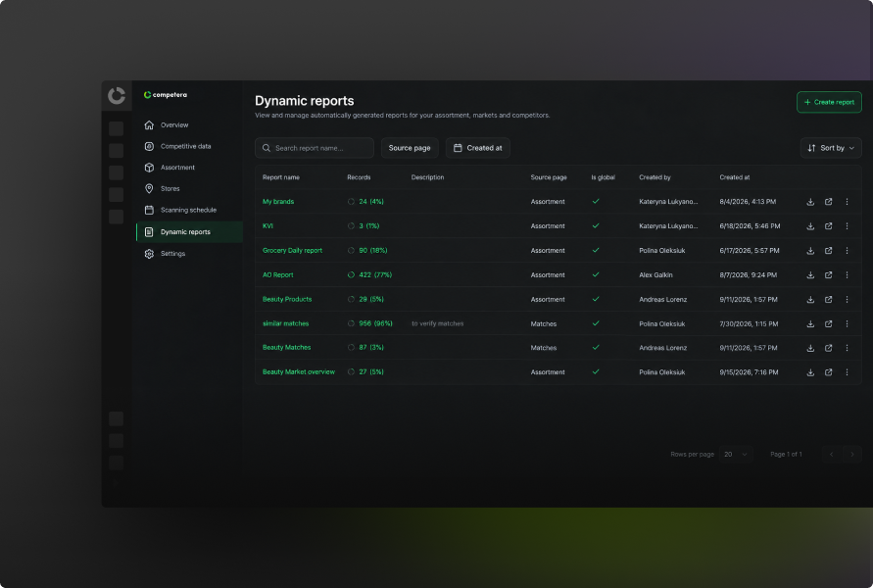This screenshot has height=588, width=873.
Task: Click the Create report button
Action: pos(829,102)
